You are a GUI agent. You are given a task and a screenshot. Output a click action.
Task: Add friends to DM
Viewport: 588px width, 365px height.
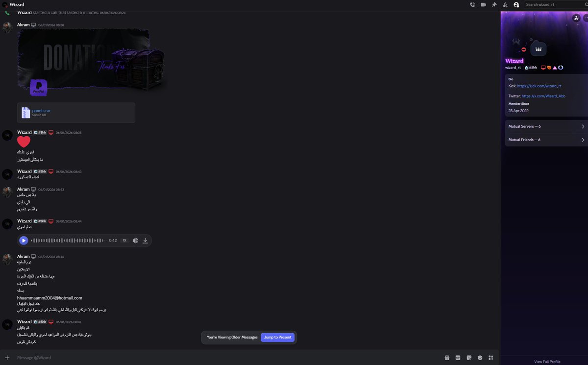pos(505,4)
